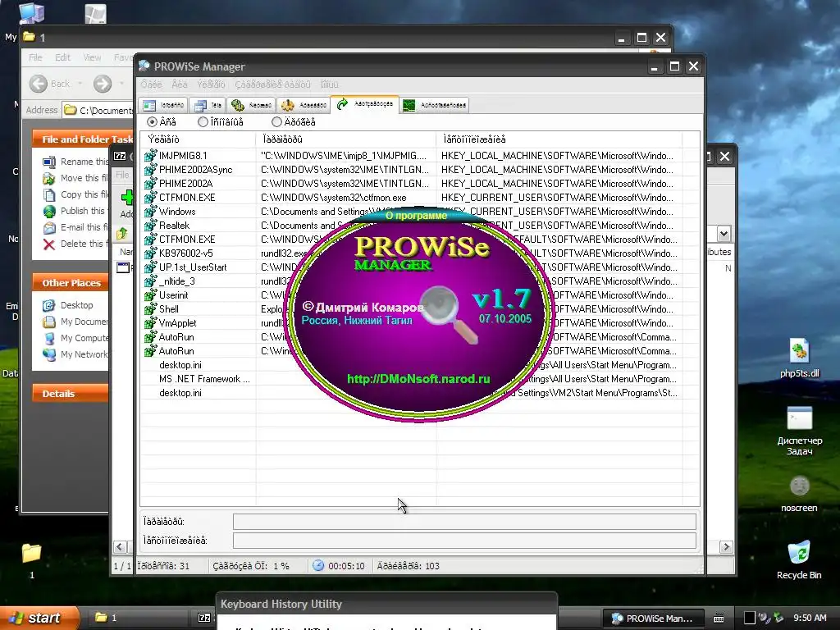This screenshot has width=840, height=630.
Task: Click the PHIME2002ASync entry icon
Action: pyautogui.click(x=150, y=170)
